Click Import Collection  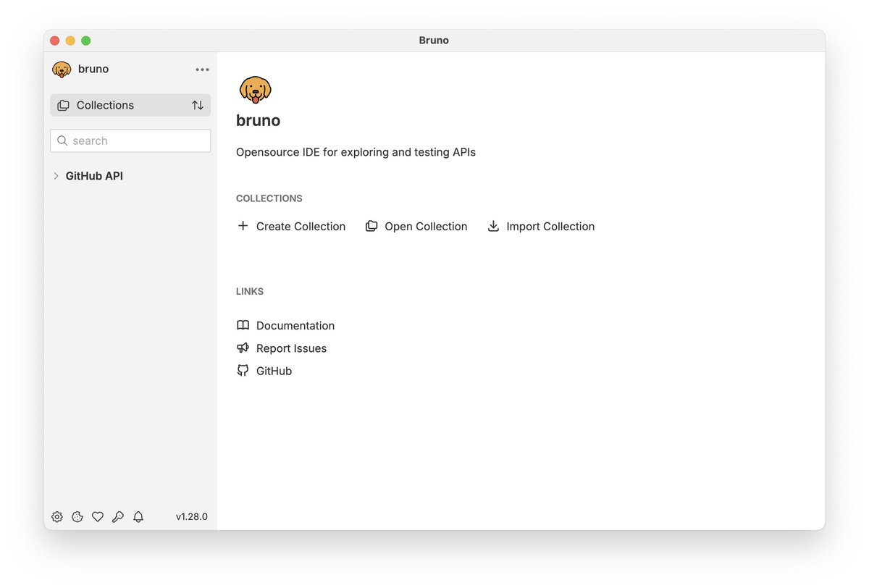(550, 227)
